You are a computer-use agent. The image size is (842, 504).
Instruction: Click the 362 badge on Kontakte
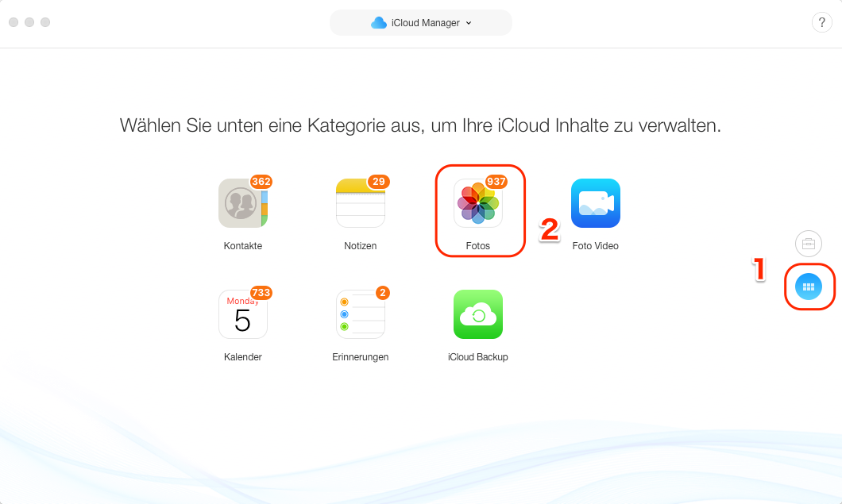click(262, 182)
